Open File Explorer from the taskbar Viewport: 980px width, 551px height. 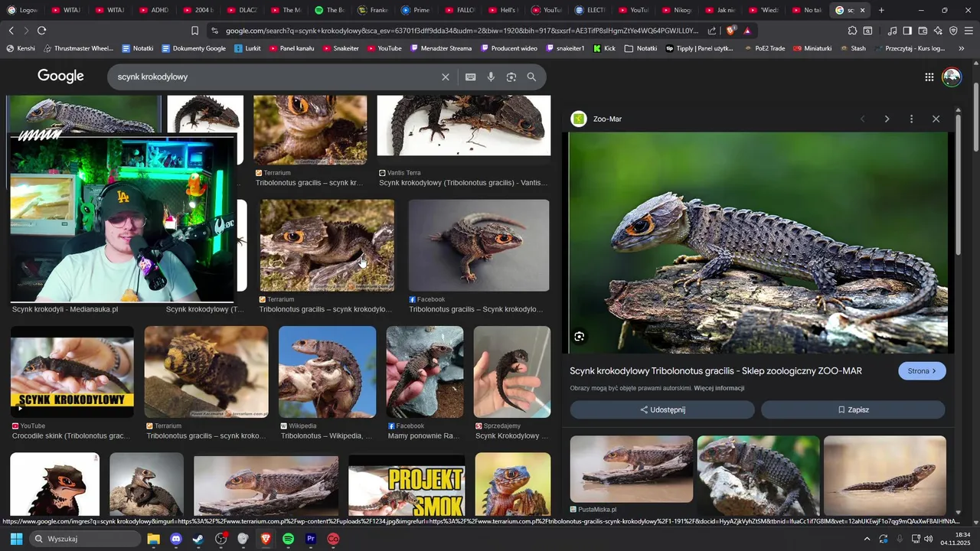pyautogui.click(x=153, y=539)
